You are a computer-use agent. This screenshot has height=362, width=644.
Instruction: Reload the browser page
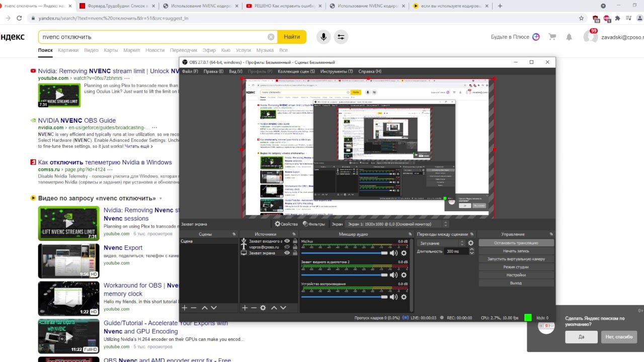pos(19,18)
